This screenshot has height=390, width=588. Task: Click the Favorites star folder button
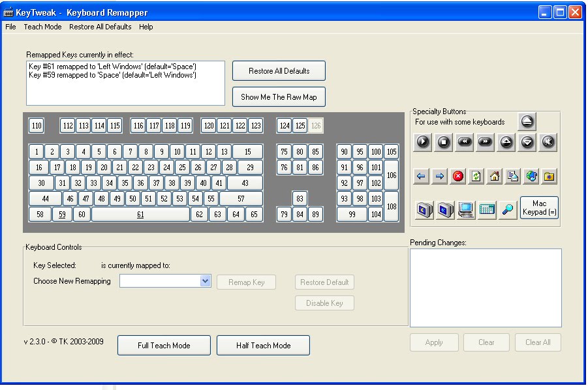pos(549,176)
